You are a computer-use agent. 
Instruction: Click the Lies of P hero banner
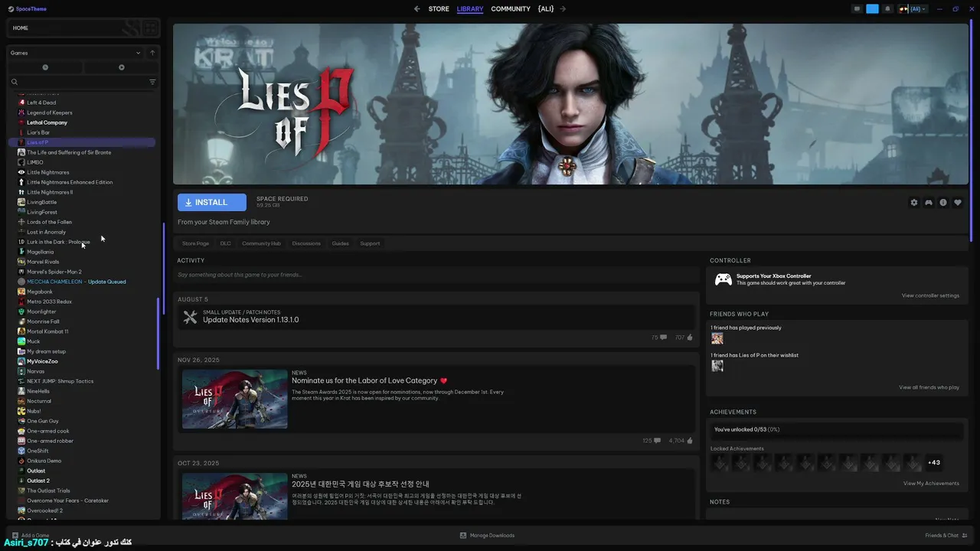click(x=570, y=104)
